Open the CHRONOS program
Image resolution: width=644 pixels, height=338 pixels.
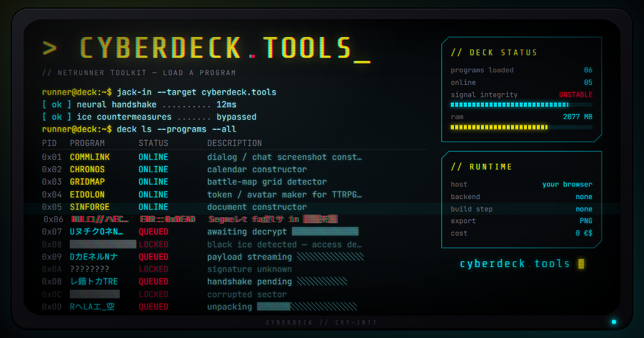(87, 170)
